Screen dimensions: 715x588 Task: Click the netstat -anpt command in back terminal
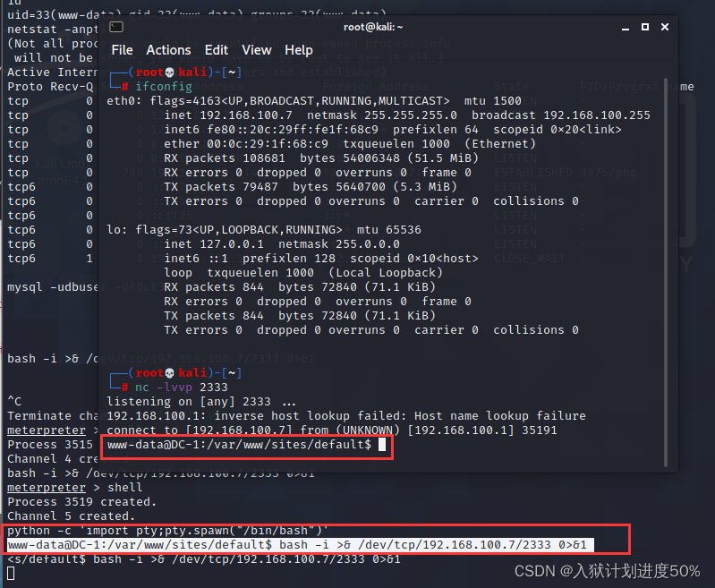click(x=53, y=30)
